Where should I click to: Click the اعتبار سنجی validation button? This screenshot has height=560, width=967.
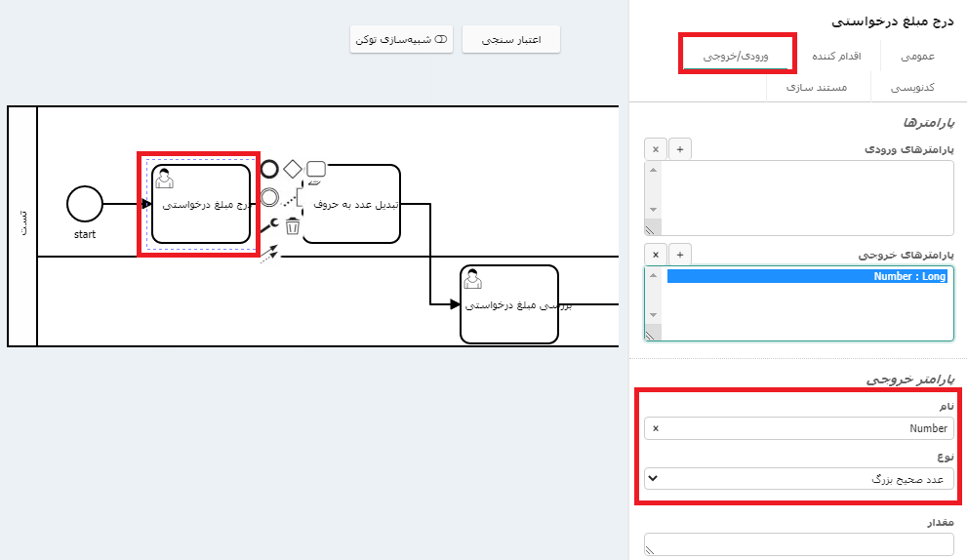coord(511,39)
